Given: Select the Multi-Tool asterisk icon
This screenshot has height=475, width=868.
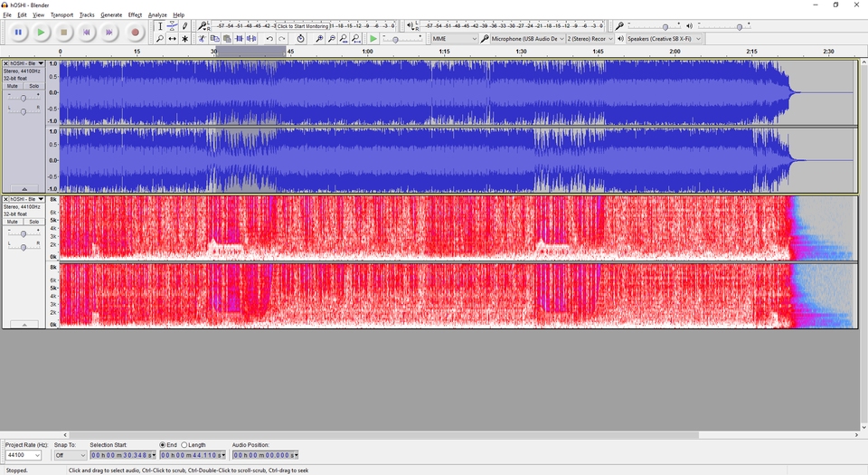Looking at the screenshot, I should point(184,39).
